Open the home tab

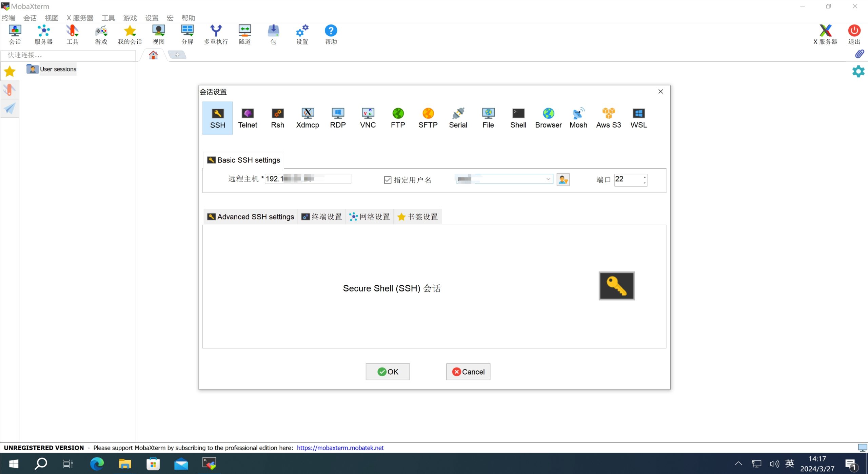[x=153, y=55]
